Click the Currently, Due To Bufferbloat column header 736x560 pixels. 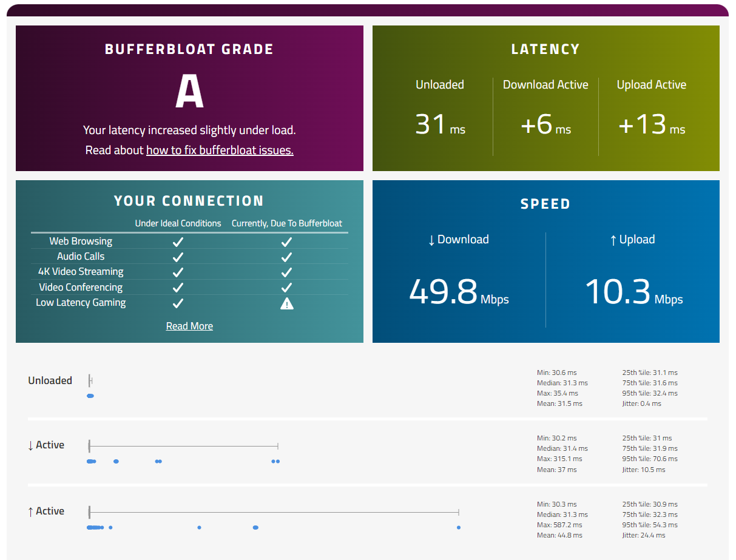[x=287, y=223]
